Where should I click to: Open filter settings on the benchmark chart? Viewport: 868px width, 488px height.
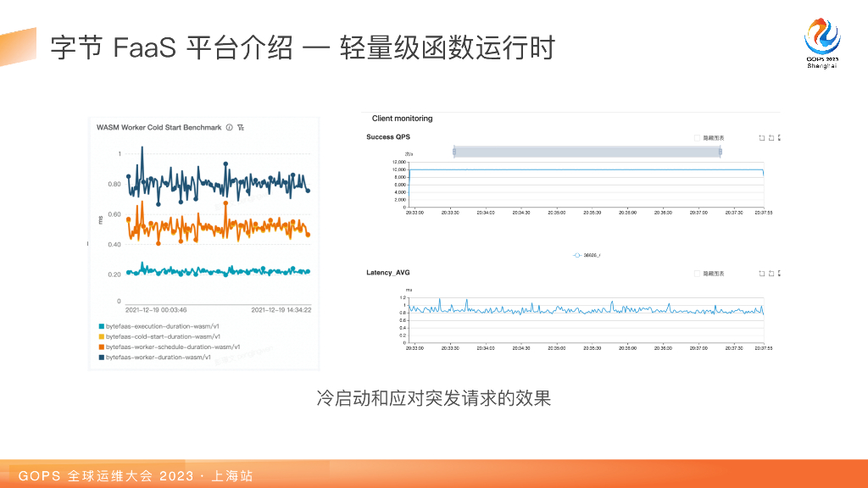click(x=242, y=127)
